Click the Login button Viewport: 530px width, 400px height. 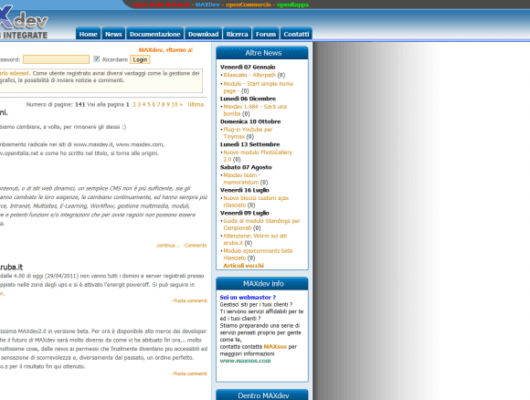click(140, 60)
